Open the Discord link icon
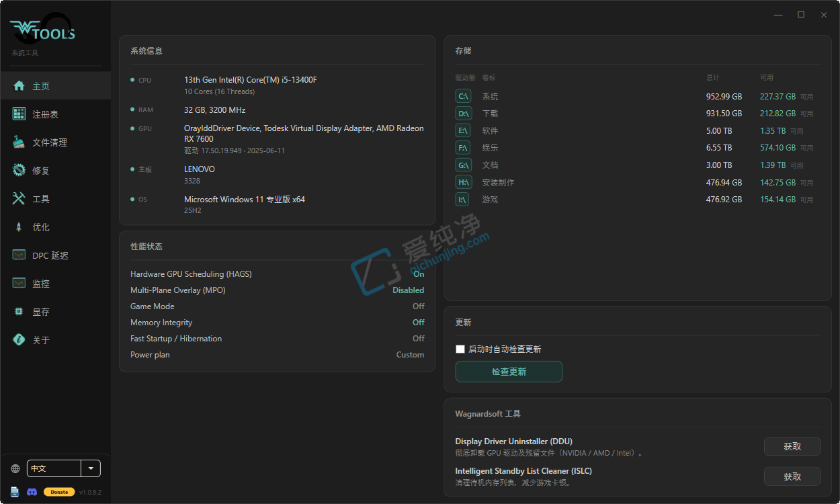Image resolution: width=840 pixels, height=504 pixels. tap(32, 492)
